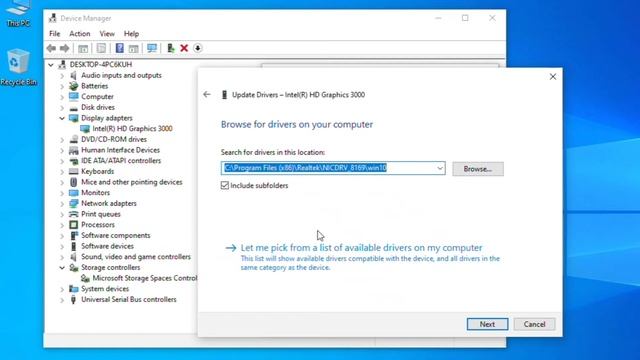The height and width of the screenshot is (360, 640).
Task: Click the System devices folder icon
Action: tap(73, 289)
